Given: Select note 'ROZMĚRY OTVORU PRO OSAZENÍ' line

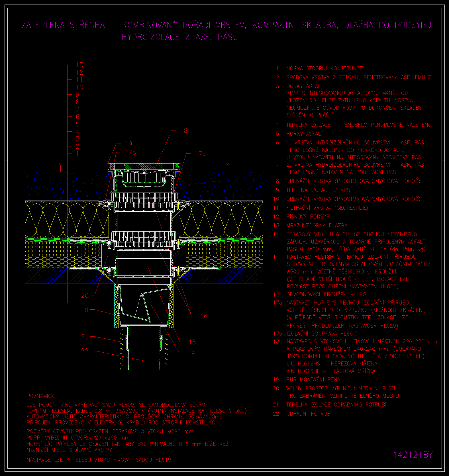Looking at the screenshot, I should [110, 431].
